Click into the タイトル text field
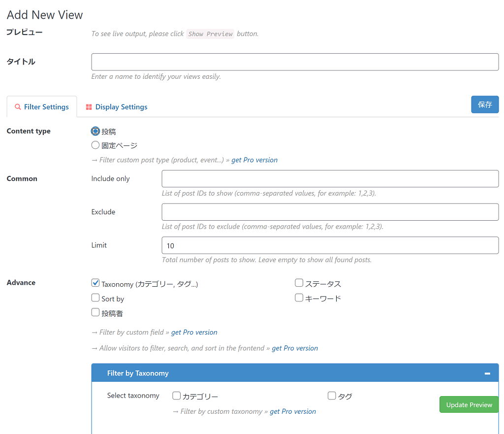The image size is (504, 434). tap(295, 62)
